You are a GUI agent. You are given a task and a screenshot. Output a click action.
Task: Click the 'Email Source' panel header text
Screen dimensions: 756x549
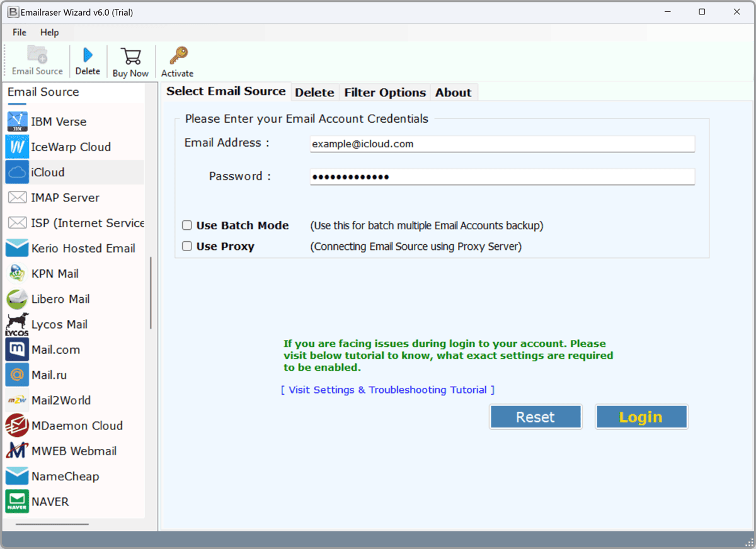pyautogui.click(x=43, y=92)
